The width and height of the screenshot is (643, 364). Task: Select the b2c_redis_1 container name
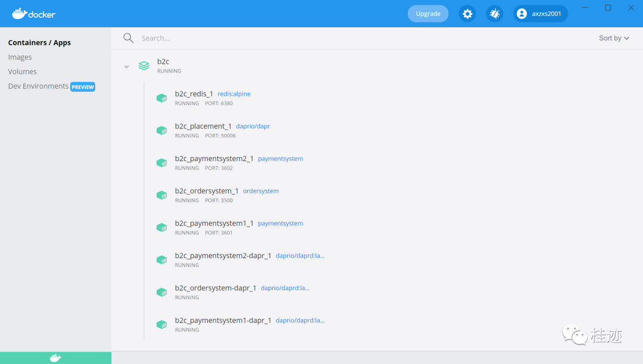[x=194, y=94]
